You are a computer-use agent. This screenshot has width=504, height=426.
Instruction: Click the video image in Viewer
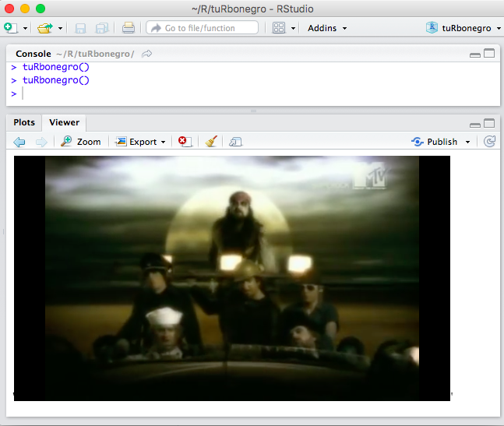232,278
